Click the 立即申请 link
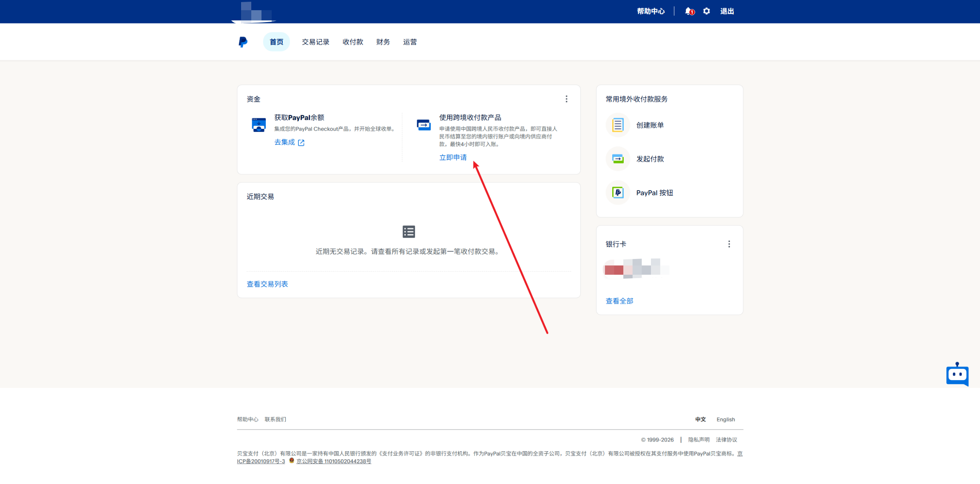 click(x=453, y=157)
